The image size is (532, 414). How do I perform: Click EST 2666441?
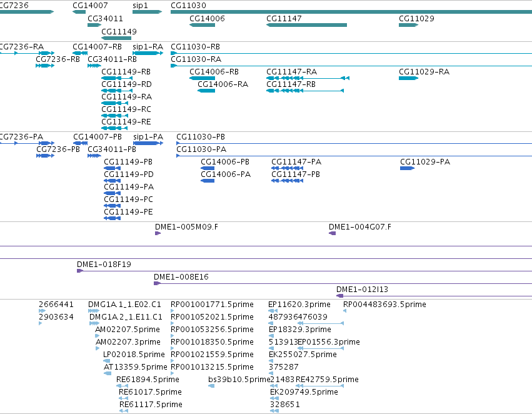click(x=42, y=311)
